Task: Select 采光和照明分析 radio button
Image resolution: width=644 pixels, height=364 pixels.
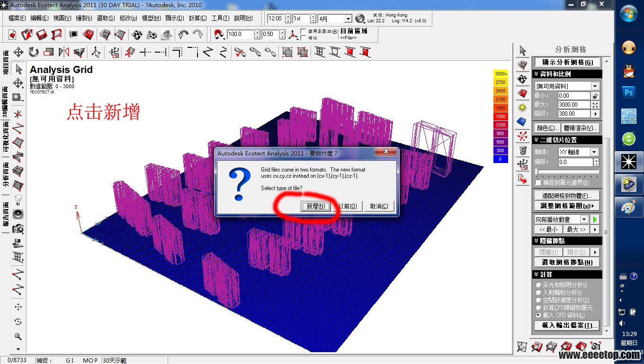Action: pyautogui.click(x=538, y=285)
